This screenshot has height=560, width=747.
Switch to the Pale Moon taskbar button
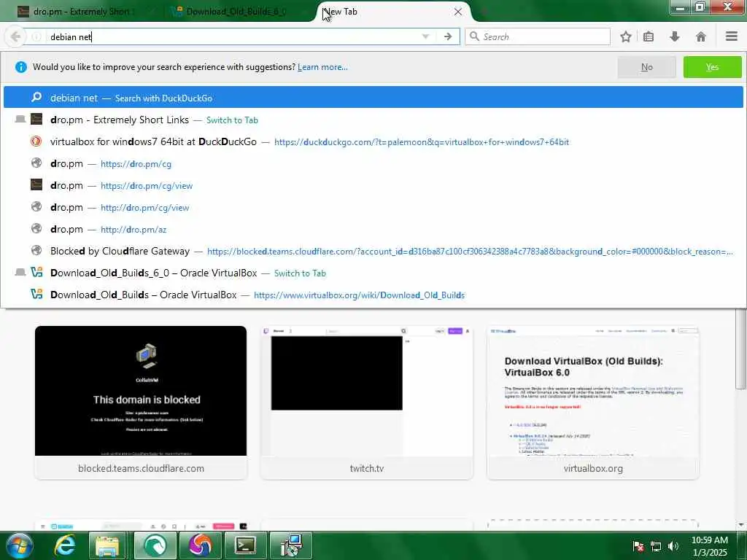coord(155,545)
